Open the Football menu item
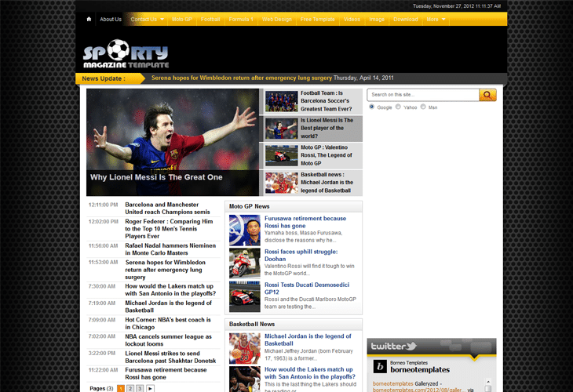Screen dimensions: 573x392 tap(210, 20)
